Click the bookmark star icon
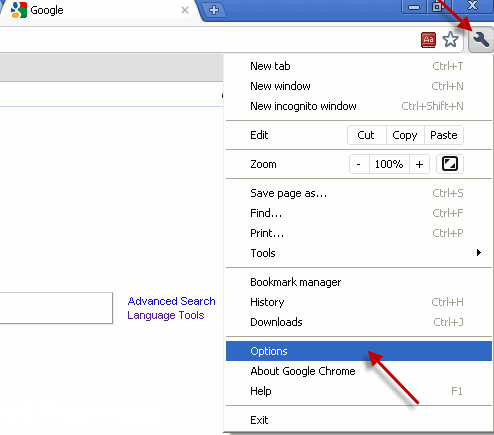This screenshot has height=435, width=494. coord(450,40)
